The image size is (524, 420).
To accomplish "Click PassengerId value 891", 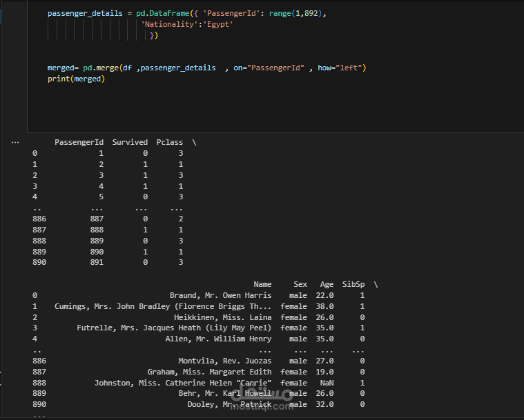I will click(97, 263).
